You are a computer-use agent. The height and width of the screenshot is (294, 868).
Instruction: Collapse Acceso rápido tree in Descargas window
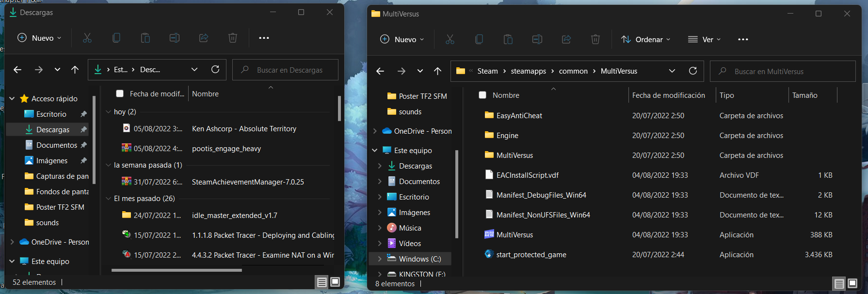pos(12,99)
